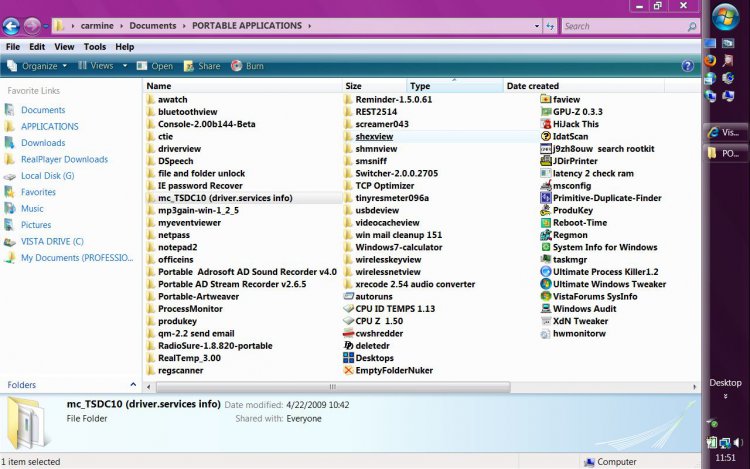Select the hwmonitorw icon
750x469 pixels.
545,334
